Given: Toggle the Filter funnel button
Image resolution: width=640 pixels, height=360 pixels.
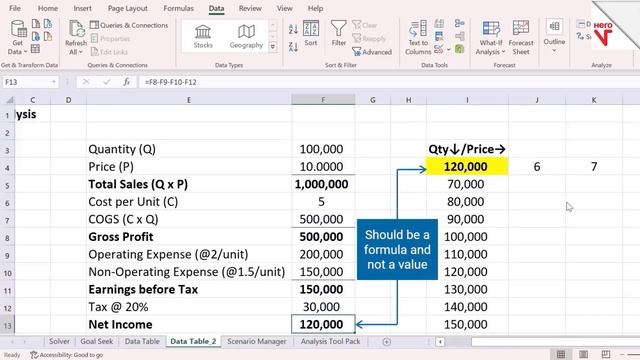Looking at the screenshot, I should pos(338,33).
